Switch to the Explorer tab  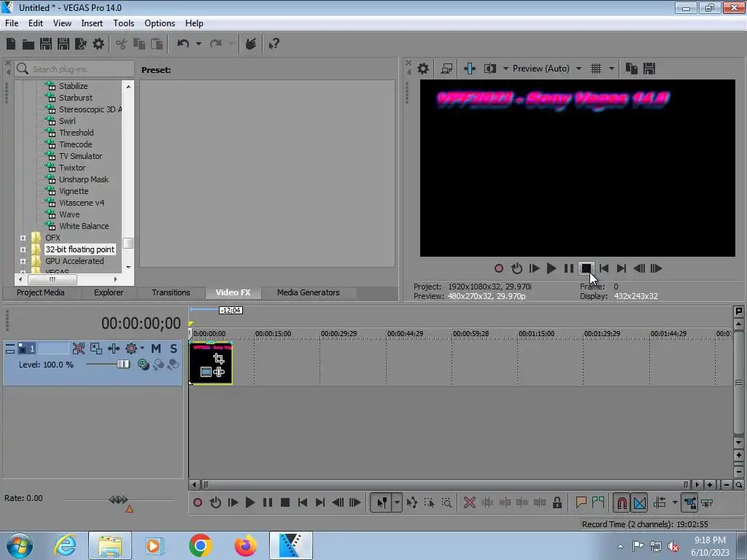109,292
